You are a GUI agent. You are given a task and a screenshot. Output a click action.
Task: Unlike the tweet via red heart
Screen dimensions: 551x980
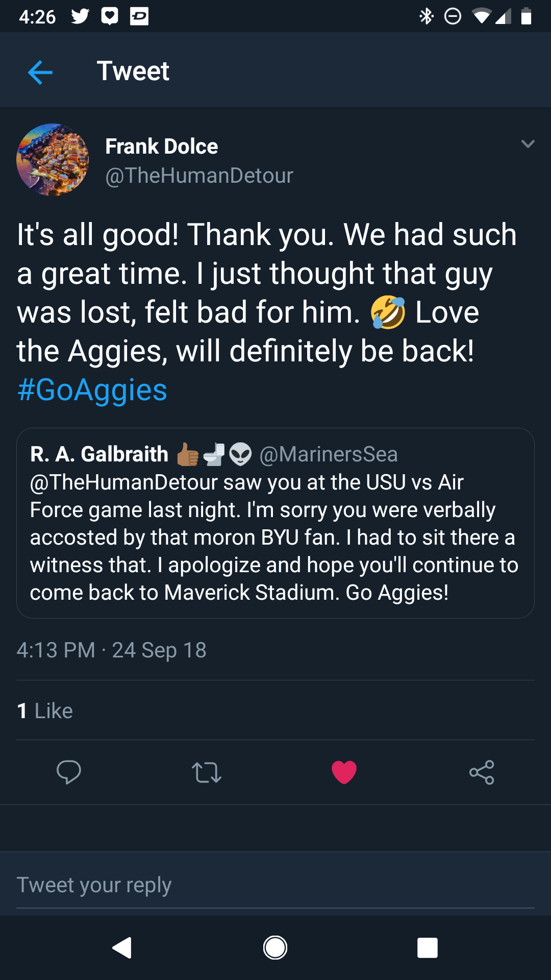coord(344,772)
